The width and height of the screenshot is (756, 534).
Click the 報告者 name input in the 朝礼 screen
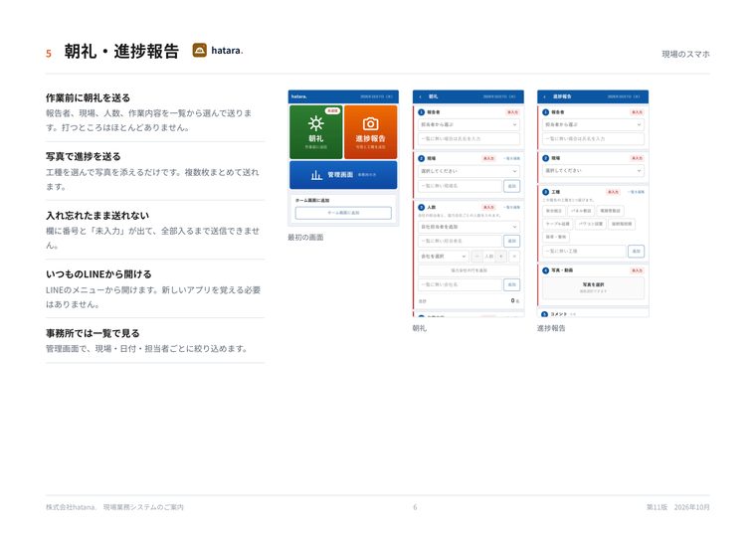[x=469, y=139]
